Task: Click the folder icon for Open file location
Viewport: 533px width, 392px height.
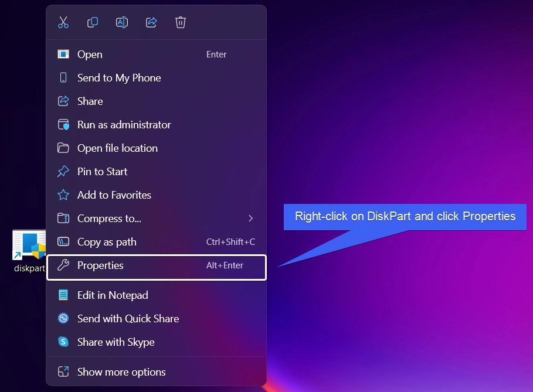Action: [63, 148]
